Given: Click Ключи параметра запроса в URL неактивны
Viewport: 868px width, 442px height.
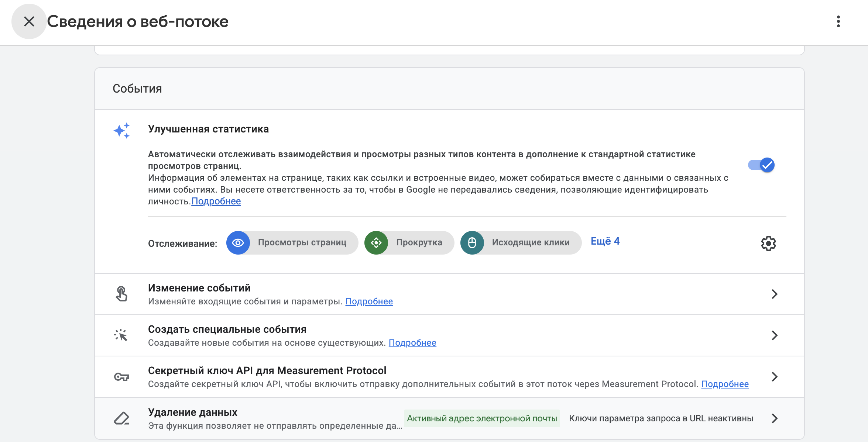Looking at the screenshot, I should (661, 418).
